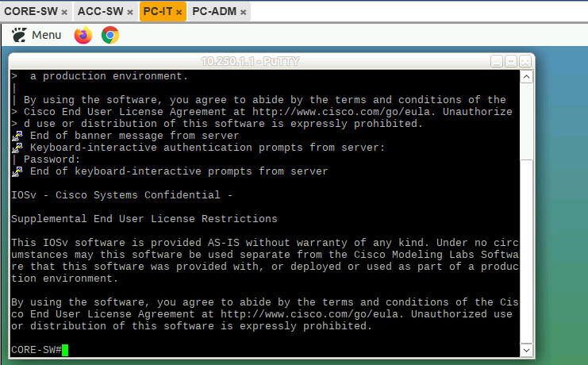Click the CORE-SW# prompt cursor

click(65, 350)
